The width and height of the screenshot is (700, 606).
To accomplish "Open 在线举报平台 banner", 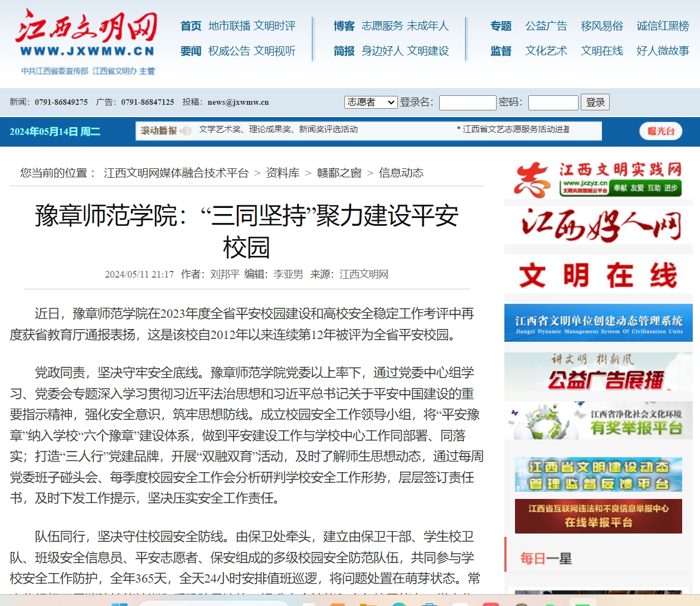I will tap(599, 516).
